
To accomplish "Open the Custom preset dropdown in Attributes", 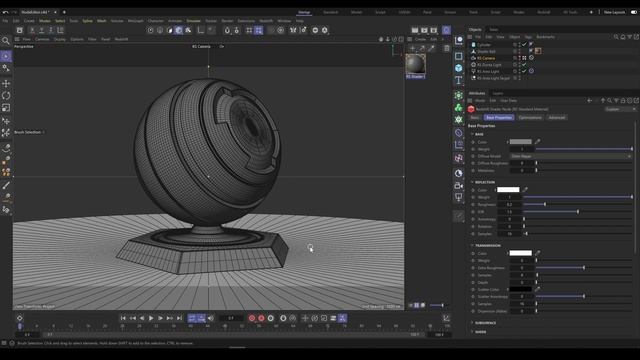I will [620, 109].
